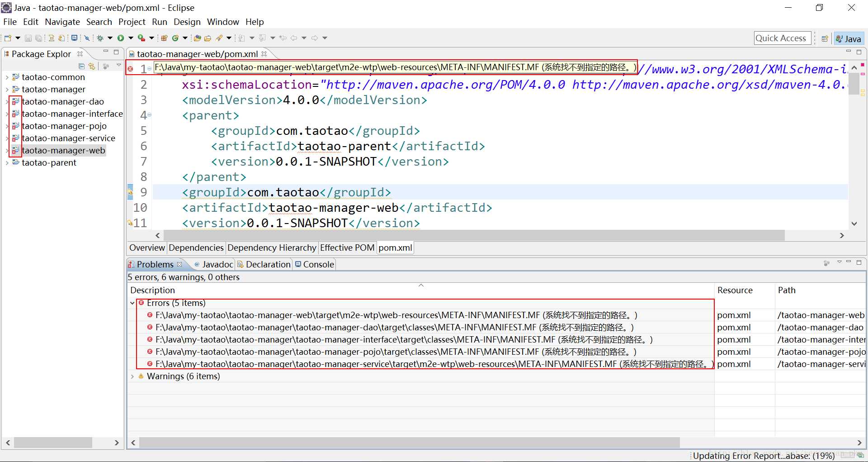Open the Window menu
This screenshot has height=462, width=868.
pos(223,22)
